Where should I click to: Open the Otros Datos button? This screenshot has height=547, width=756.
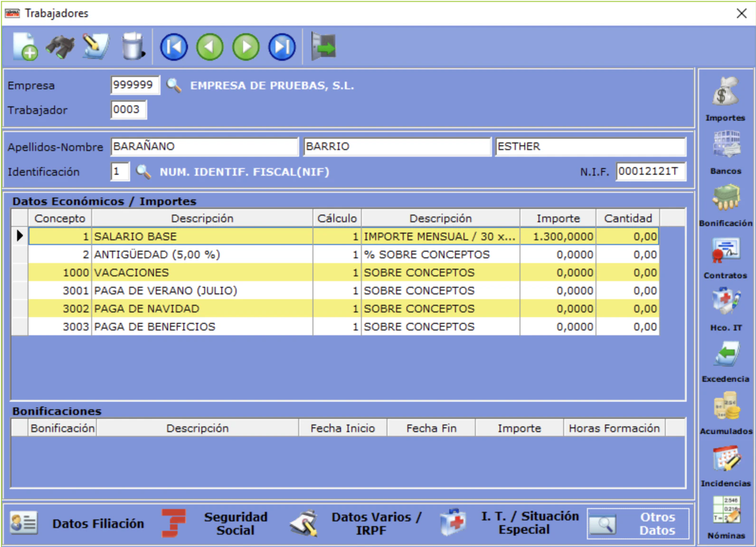pyautogui.click(x=638, y=523)
